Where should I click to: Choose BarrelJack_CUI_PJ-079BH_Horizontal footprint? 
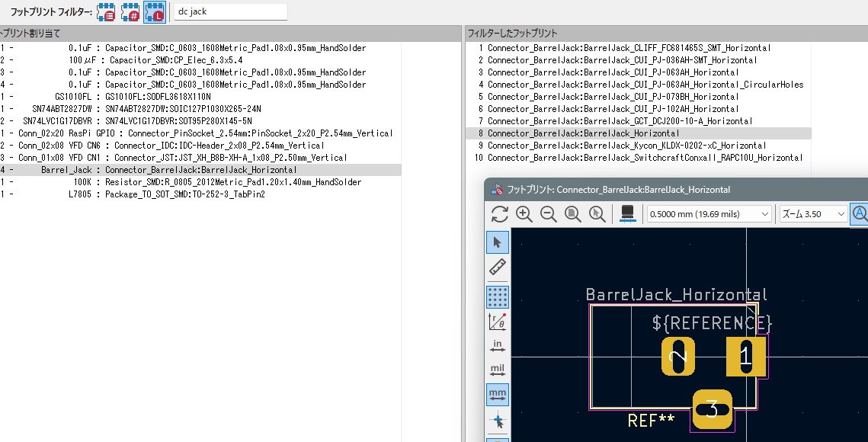pyautogui.click(x=639, y=96)
